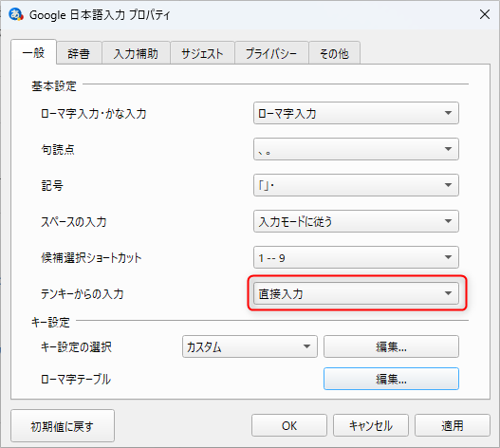Image resolution: width=500 pixels, height=448 pixels.
Task: Confirm settings with the OK button
Action: [x=289, y=425]
